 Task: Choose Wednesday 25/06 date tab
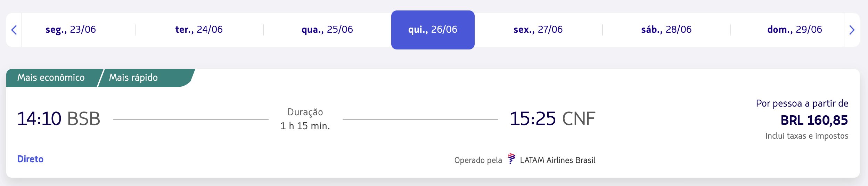(x=327, y=30)
